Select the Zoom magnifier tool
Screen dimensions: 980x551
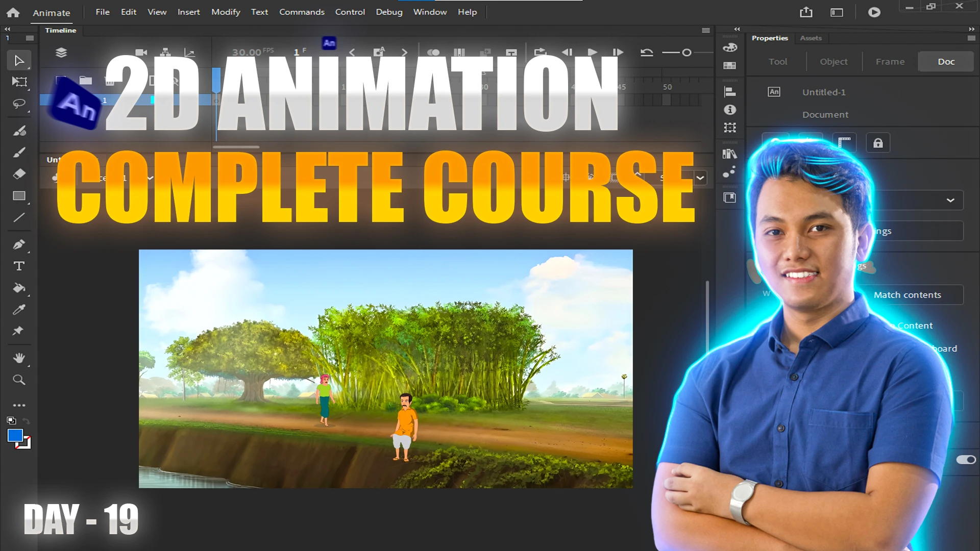tap(19, 380)
